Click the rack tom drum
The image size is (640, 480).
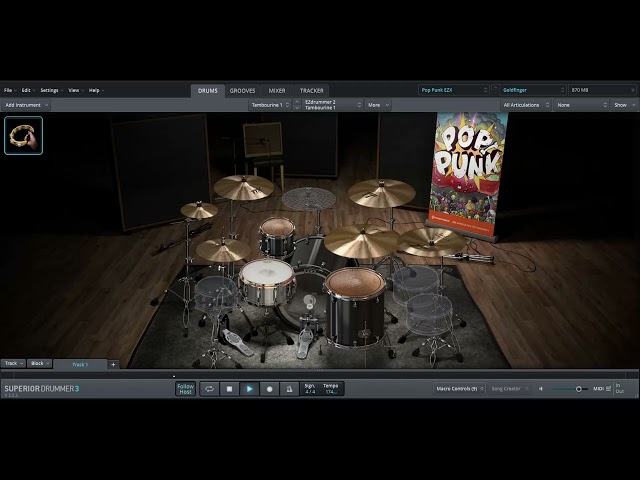[278, 236]
